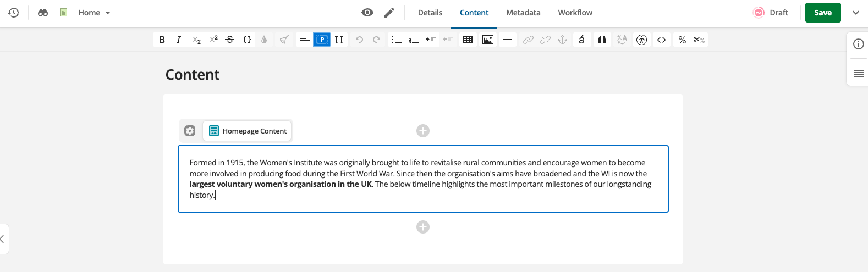Image resolution: width=868 pixels, height=272 pixels.
Task: Redo the last edit
Action: tap(376, 40)
